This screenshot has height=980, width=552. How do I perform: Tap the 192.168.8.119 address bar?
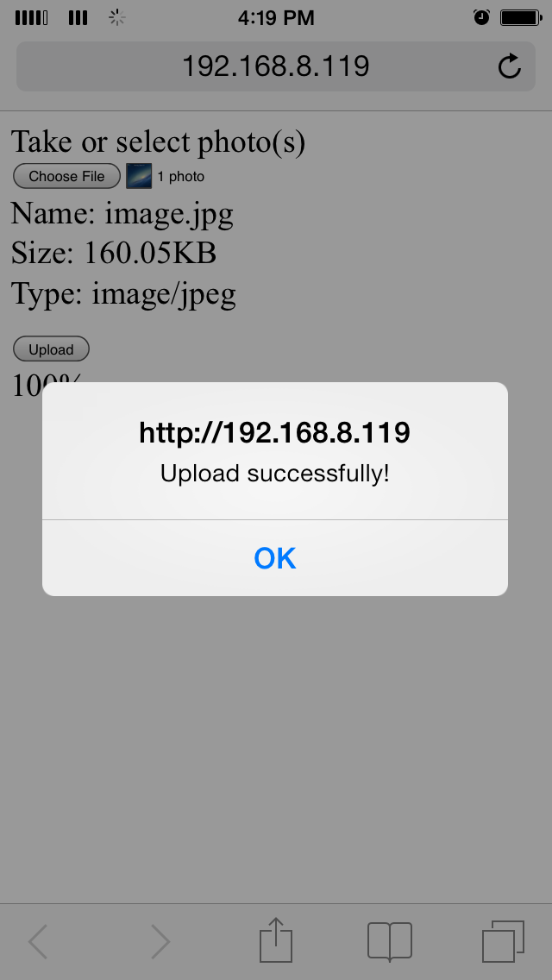[x=276, y=66]
